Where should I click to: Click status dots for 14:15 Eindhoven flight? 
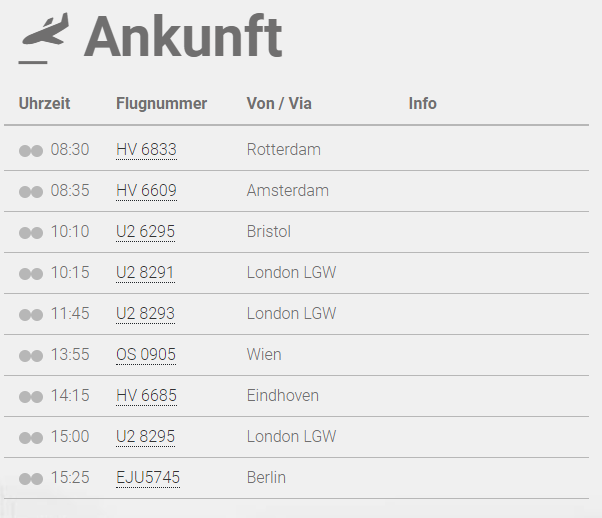[31, 397]
